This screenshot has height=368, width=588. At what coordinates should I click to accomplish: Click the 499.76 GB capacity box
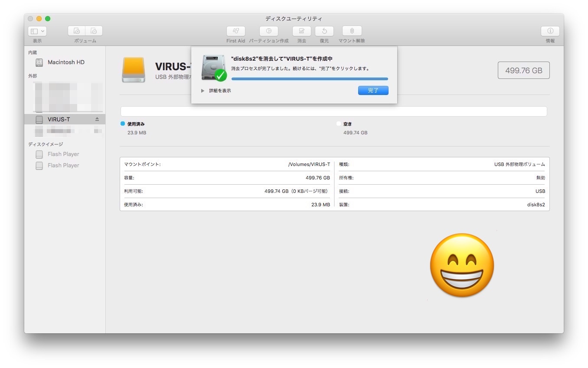pyautogui.click(x=523, y=71)
